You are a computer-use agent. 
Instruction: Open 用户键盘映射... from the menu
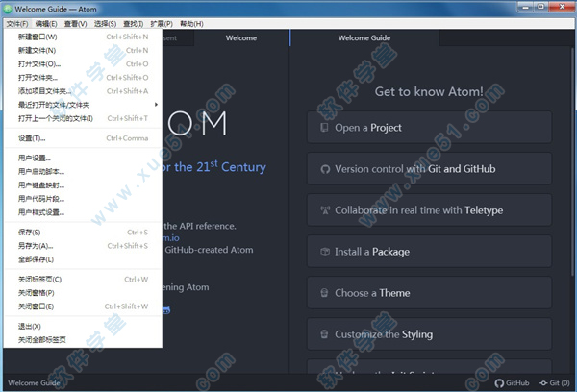click(x=83, y=185)
